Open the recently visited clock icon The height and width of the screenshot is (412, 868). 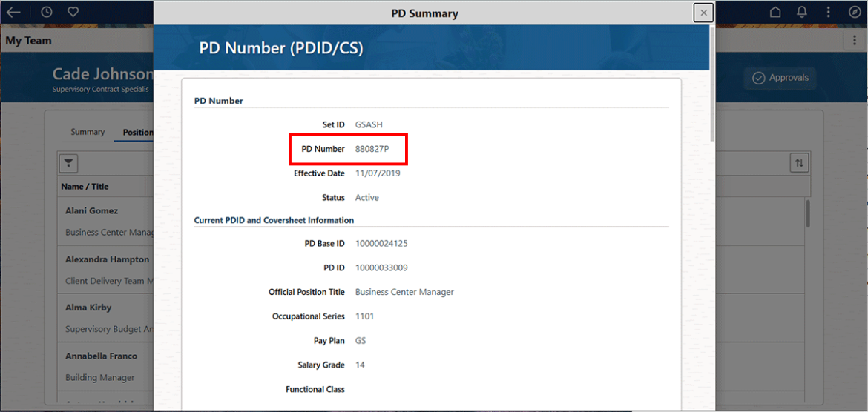47,12
